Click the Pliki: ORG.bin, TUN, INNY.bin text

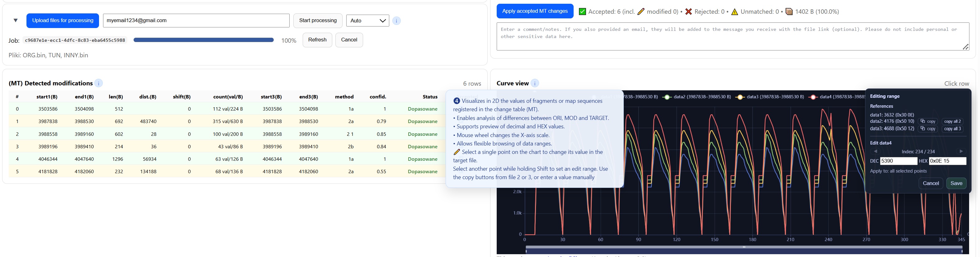click(48, 55)
